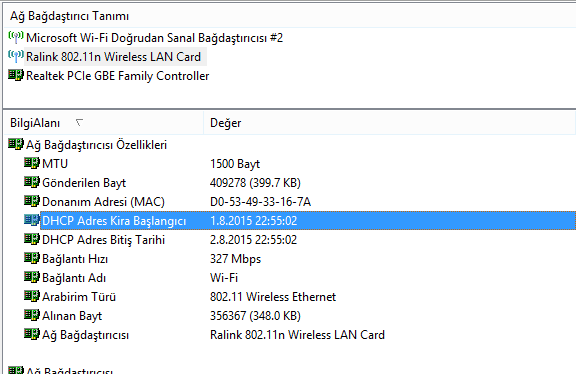Click the icon next to Bağlantı Hızı
The height and width of the screenshot is (374, 576).
pyautogui.click(x=32, y=258)
